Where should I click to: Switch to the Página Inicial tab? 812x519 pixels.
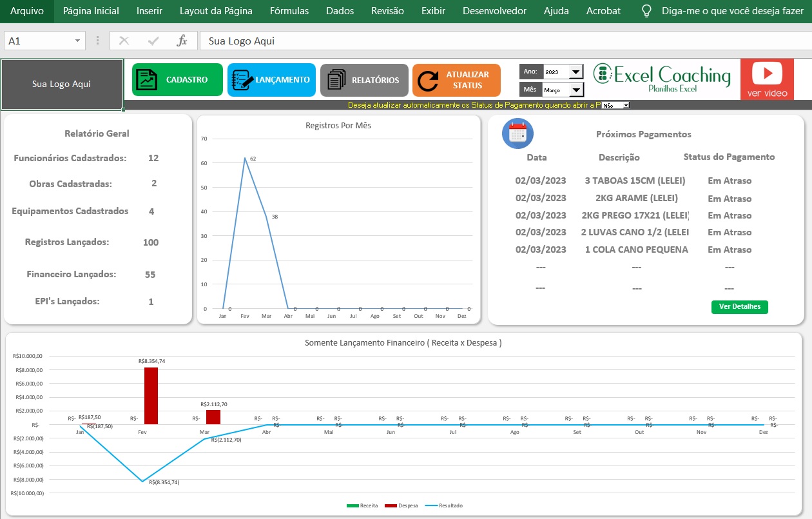coord(91,11)
